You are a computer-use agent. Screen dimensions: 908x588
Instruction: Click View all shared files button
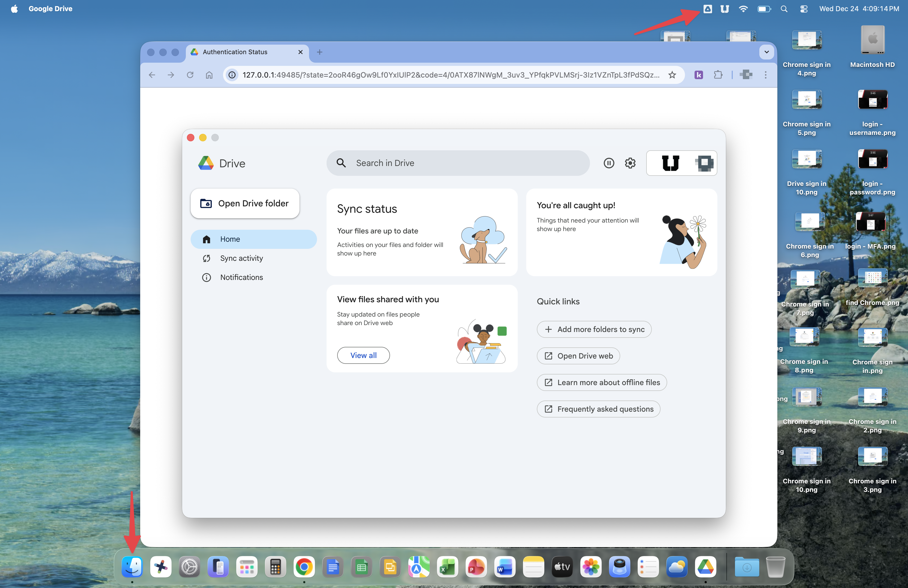click(363, 355)
